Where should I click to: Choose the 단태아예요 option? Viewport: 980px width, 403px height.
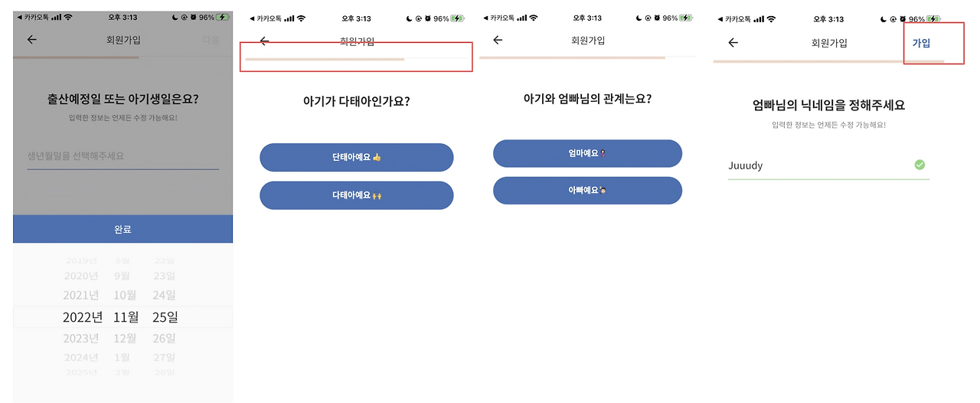click(357, 157)
